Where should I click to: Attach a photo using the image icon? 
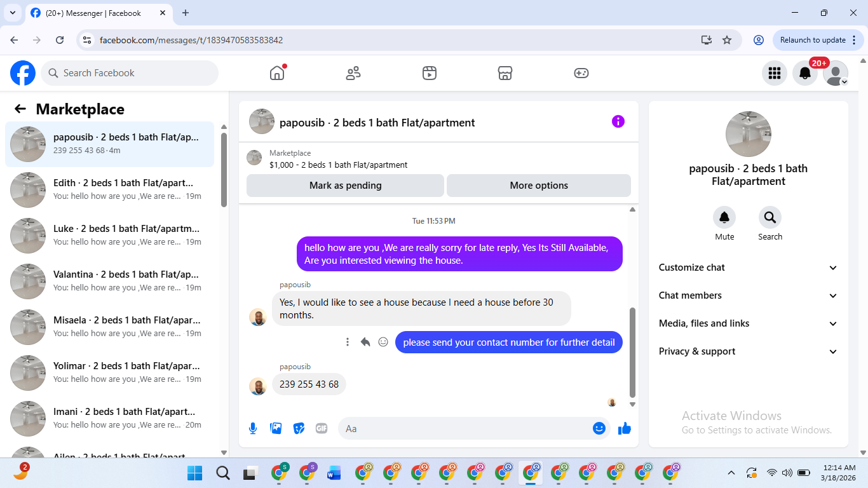276,428
